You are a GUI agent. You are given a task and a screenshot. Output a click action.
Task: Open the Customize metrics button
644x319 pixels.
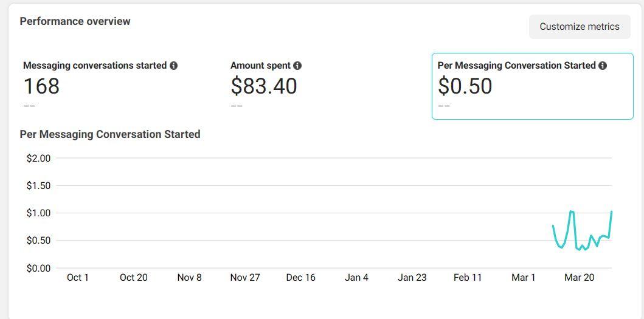click(x=579, y=27)
